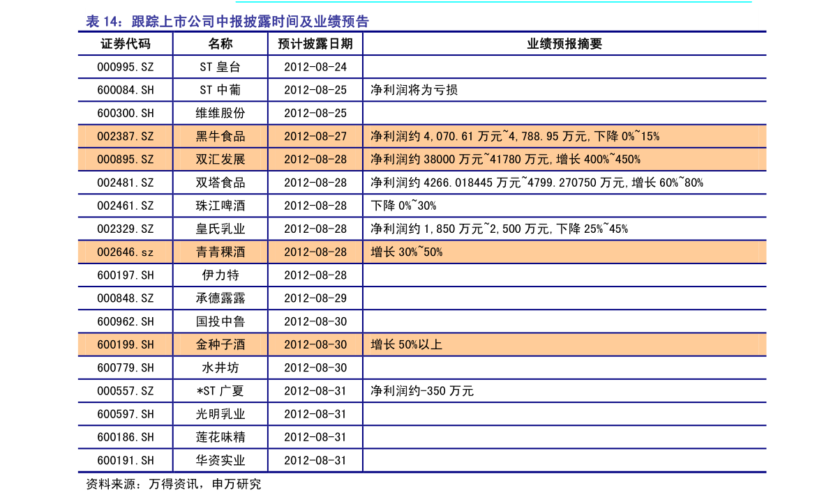Select the code cell '600962.SH'
The width and height of the screenshot is (831, 504).
[x=126, y=322]
